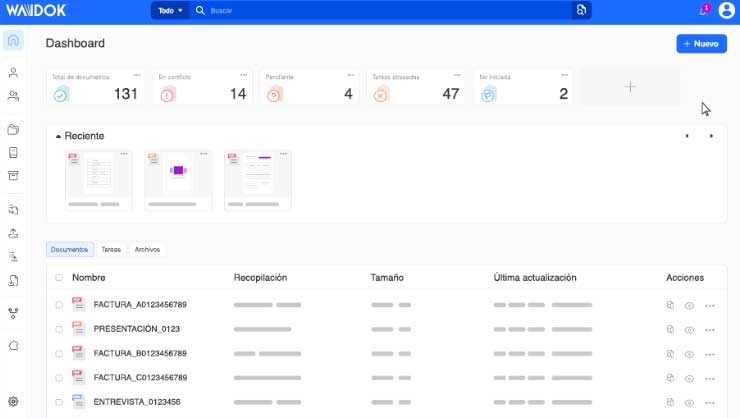Switch to the Archivos tab
740x418 pixels.
tap(147, 250)
